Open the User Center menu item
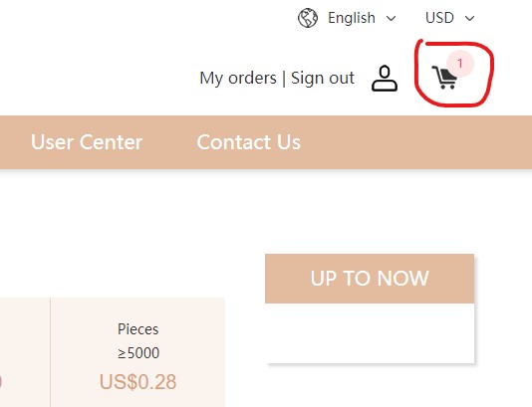 (87, 142)
